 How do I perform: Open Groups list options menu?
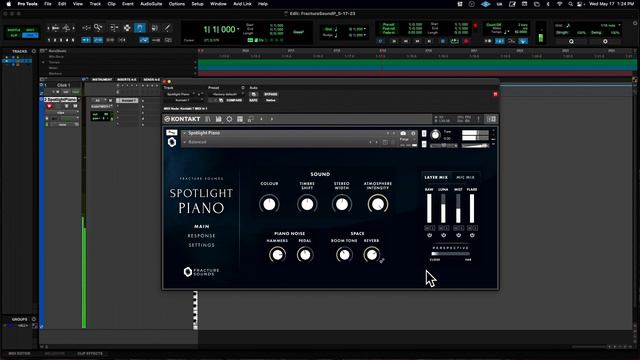34,320
